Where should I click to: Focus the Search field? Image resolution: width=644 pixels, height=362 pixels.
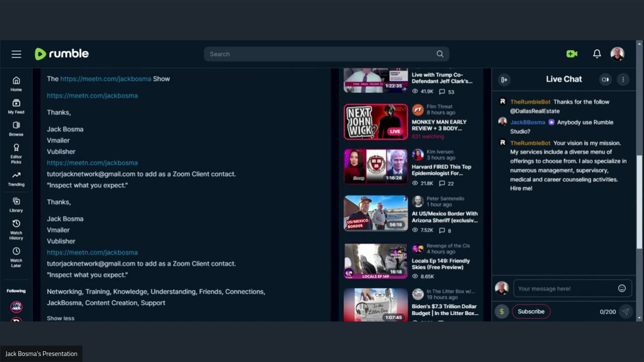pos(327,54)
